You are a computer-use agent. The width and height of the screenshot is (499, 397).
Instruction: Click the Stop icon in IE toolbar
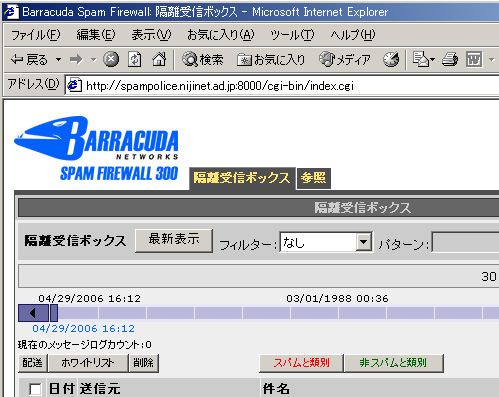tap(111, 60)
